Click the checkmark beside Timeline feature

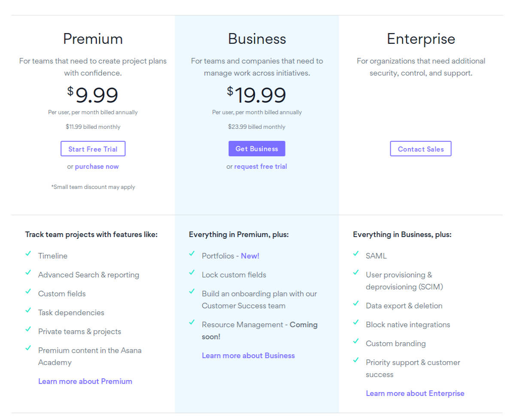28,254
